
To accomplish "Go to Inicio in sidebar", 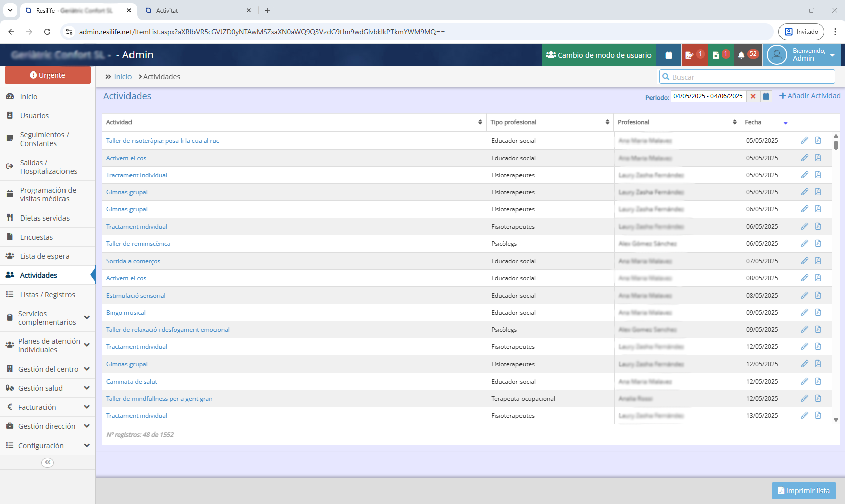I will [x=48, y=97].
